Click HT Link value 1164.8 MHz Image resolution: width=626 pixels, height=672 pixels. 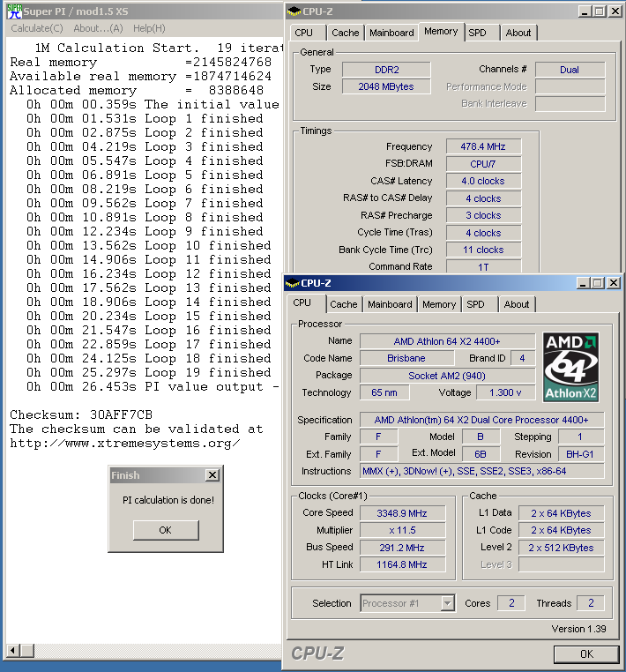402,565
